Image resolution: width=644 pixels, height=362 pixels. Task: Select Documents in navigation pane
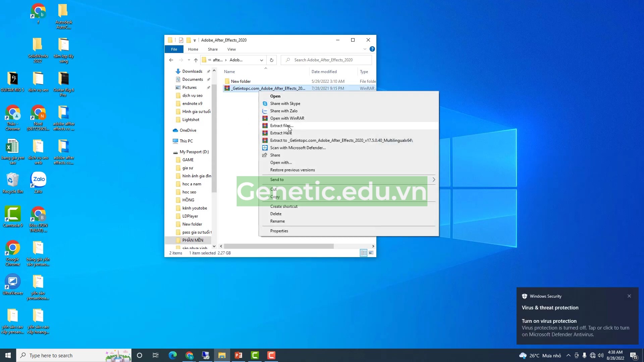[193, 79]
